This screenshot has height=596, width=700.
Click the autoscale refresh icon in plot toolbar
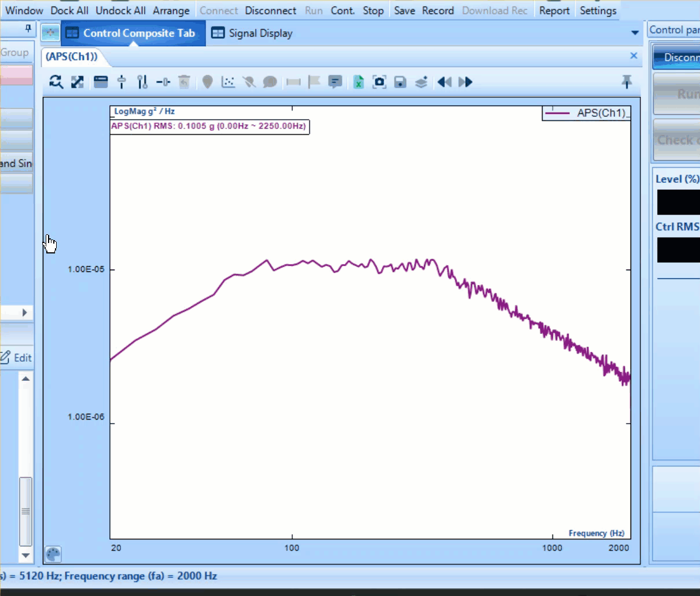(x=56, y=82)
